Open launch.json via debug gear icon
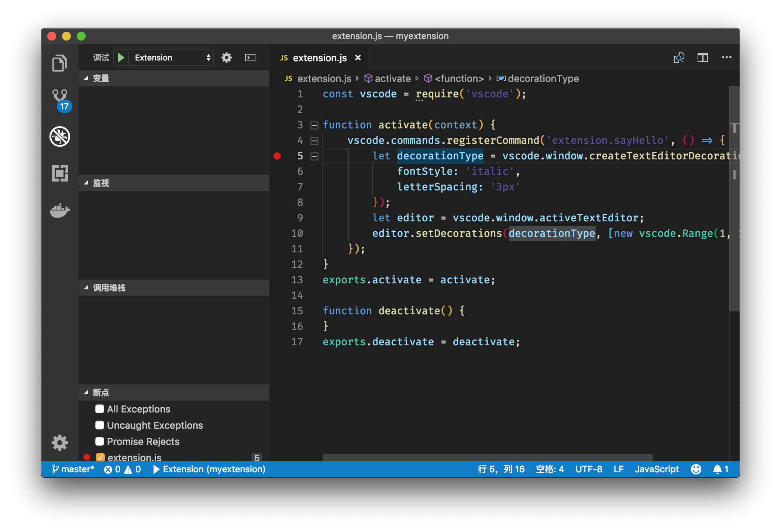Viewport: 781px width, 532px height. [x=226, y=58]
